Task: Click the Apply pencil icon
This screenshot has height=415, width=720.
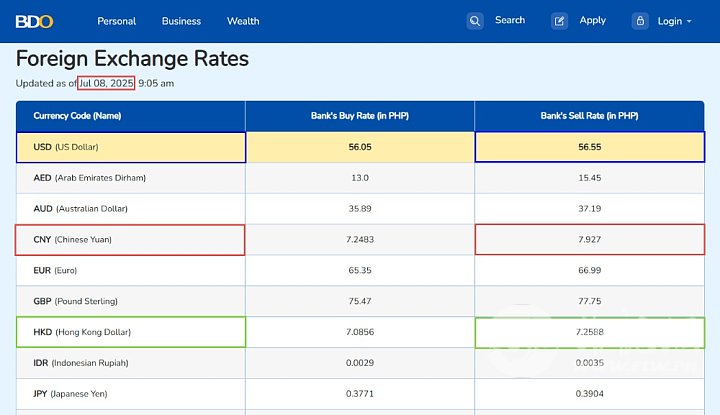Action: tap(559, 21)
